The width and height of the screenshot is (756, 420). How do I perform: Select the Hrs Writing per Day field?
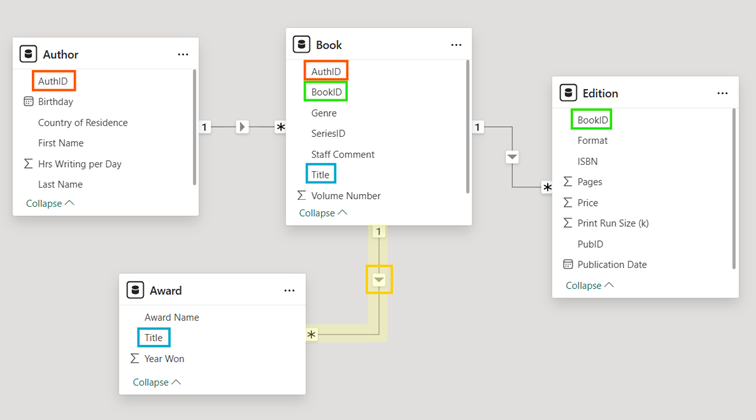click(x=80, y=164)
